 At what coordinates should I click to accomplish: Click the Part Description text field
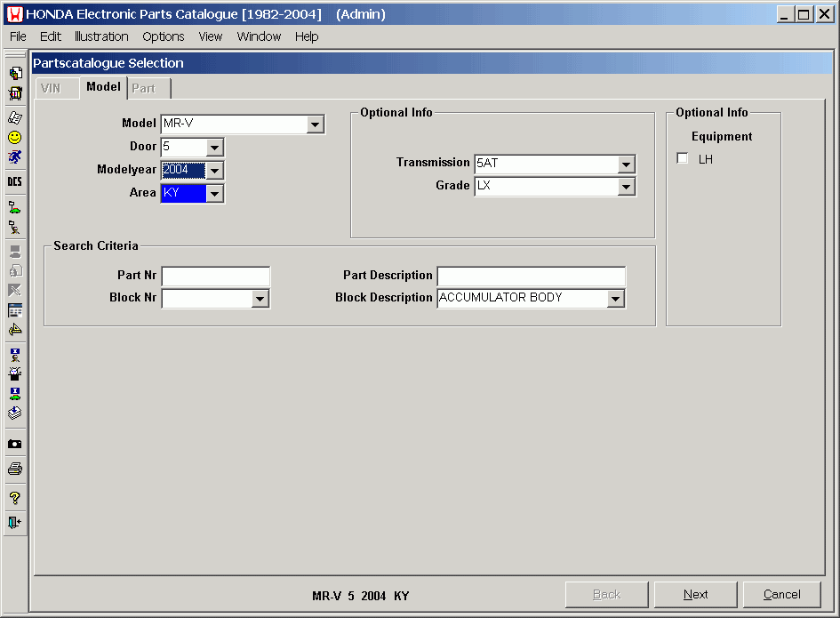point(532,276)
